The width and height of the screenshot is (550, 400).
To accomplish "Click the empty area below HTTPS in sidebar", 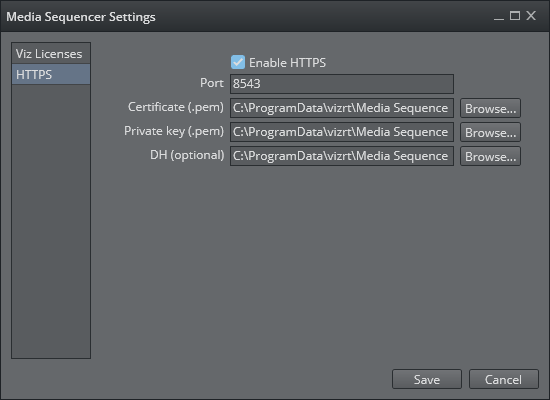I will click(51, 221).
